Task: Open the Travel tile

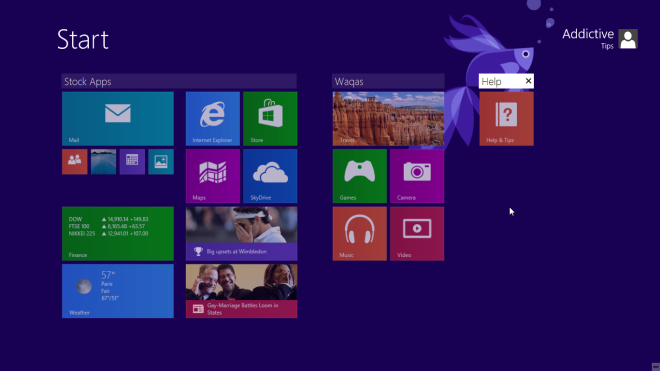Action: point(388,119)
